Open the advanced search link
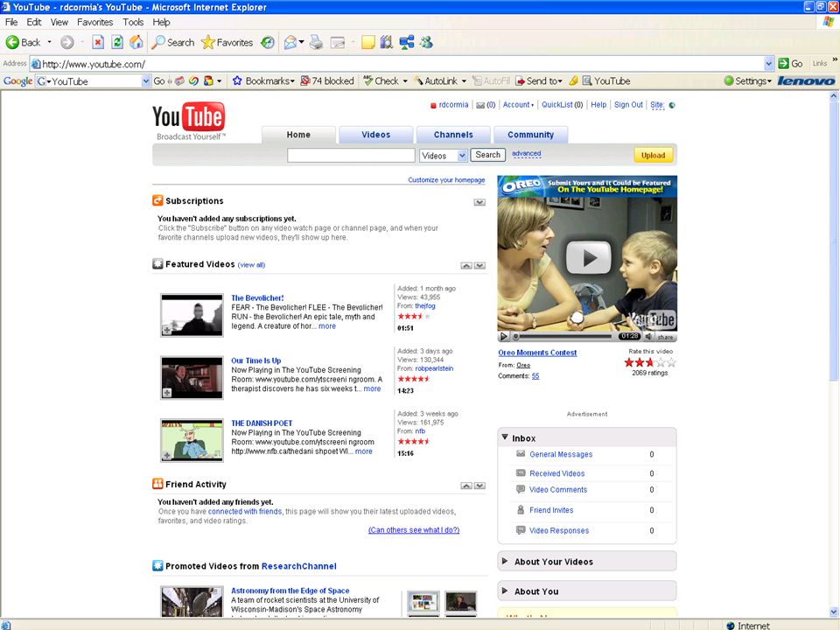 527,154
